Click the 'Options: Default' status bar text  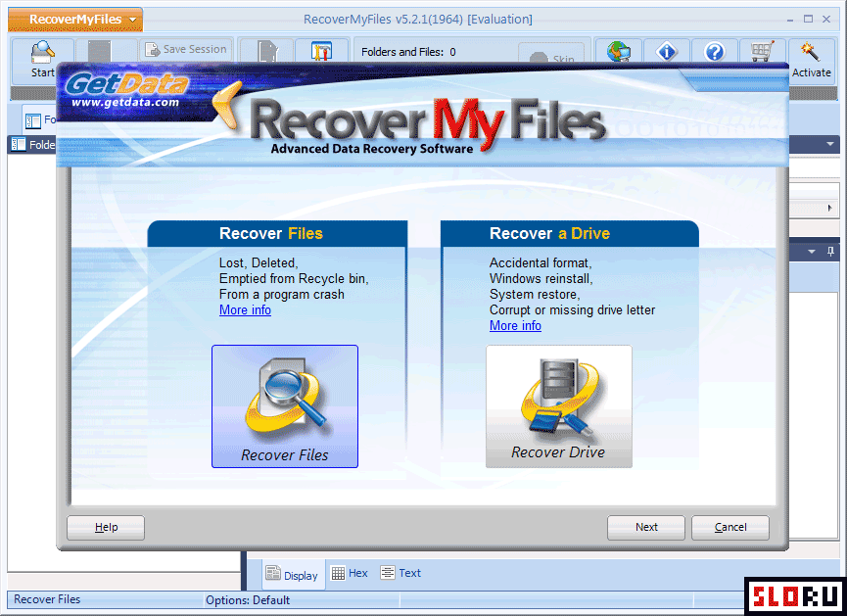pyautogui.click(x=248, y=600)
